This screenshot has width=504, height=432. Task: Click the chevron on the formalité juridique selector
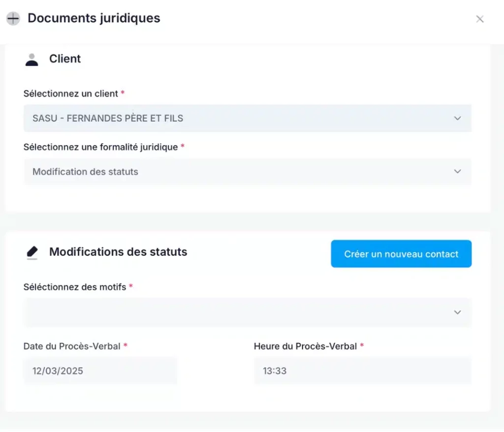pos(457,172)
